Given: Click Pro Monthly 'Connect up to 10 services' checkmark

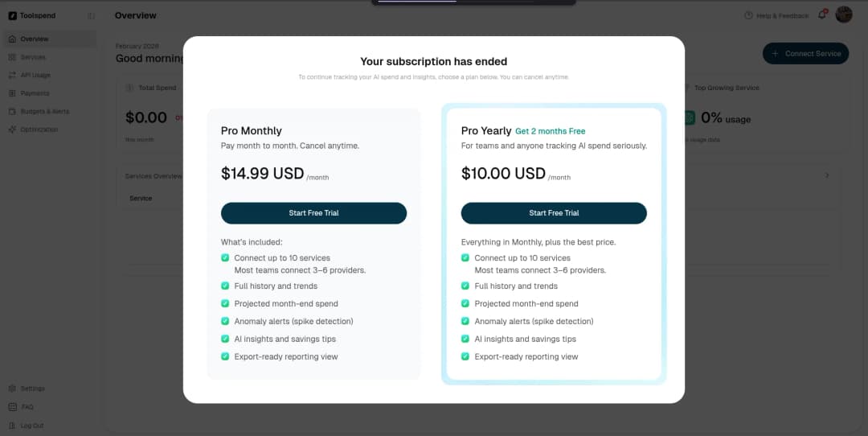Looking at the screenshot, I should 226,258.
